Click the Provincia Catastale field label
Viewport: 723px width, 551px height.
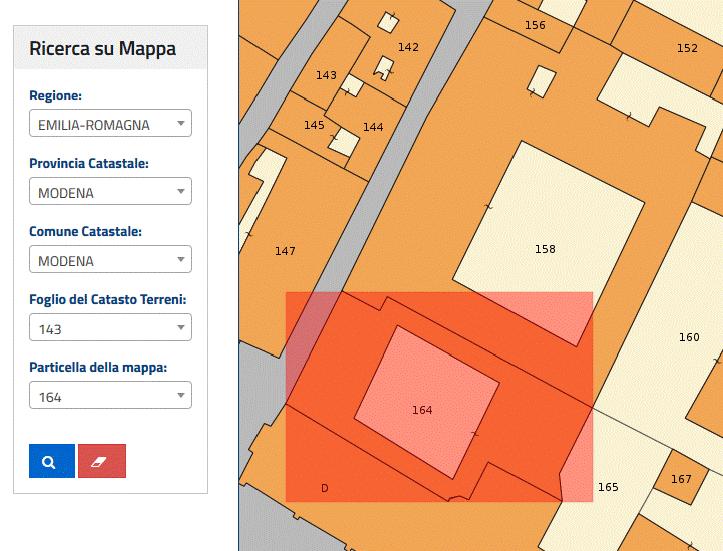pos(89,163)
